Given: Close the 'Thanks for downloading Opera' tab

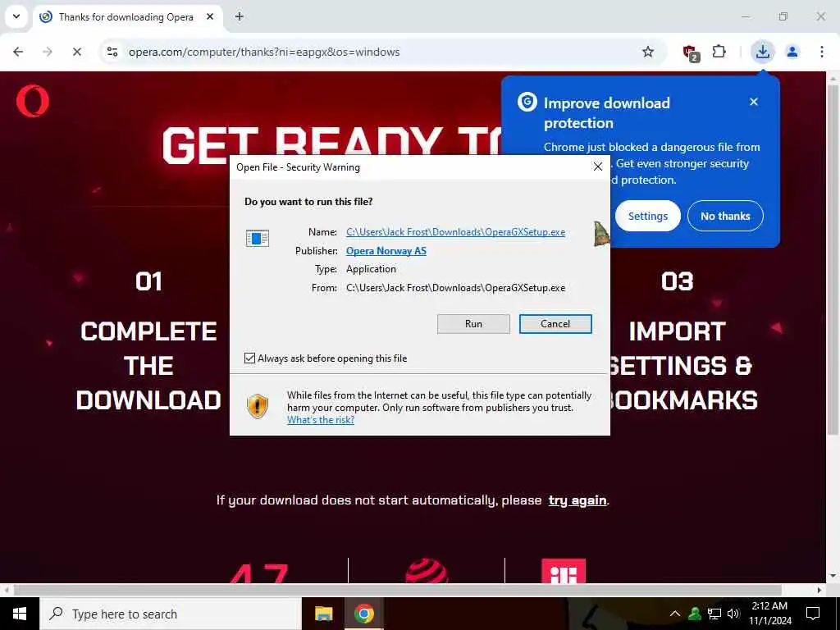Looking at the screenshot, I should point(210,16).
